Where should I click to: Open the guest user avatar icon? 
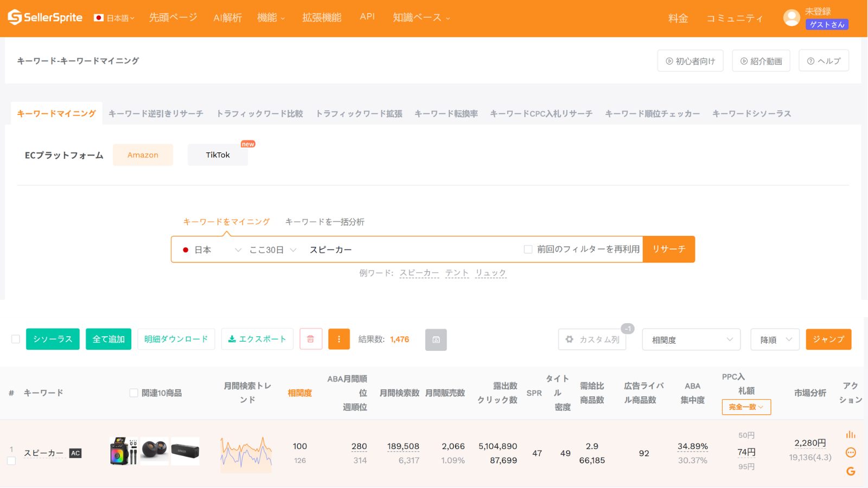click(792, 18)
